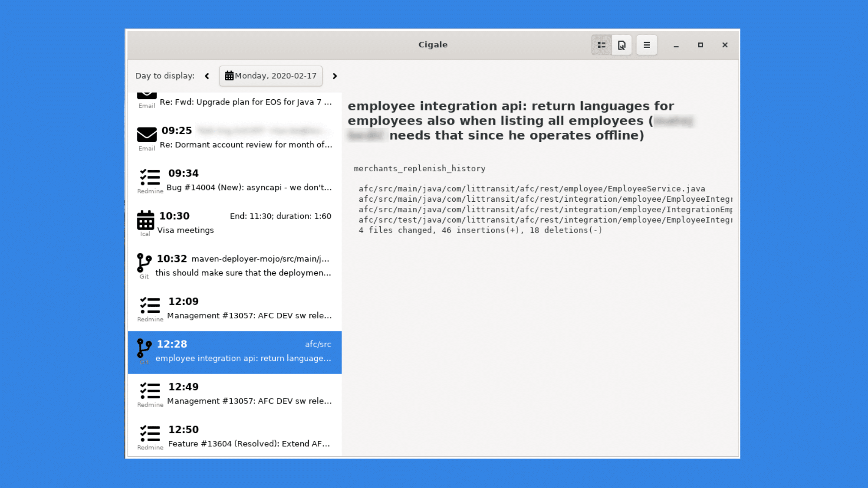Viewport: 868px width, 488px height.
Task: Click 'End: 11:30; duration: 1:60' text
Action: [x=280, y=216]
